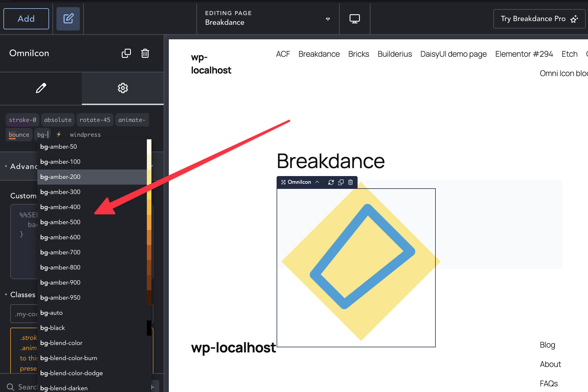Open the Editing Page Breakdance dropdown
The image size is (588, 392).
(268, 19)
